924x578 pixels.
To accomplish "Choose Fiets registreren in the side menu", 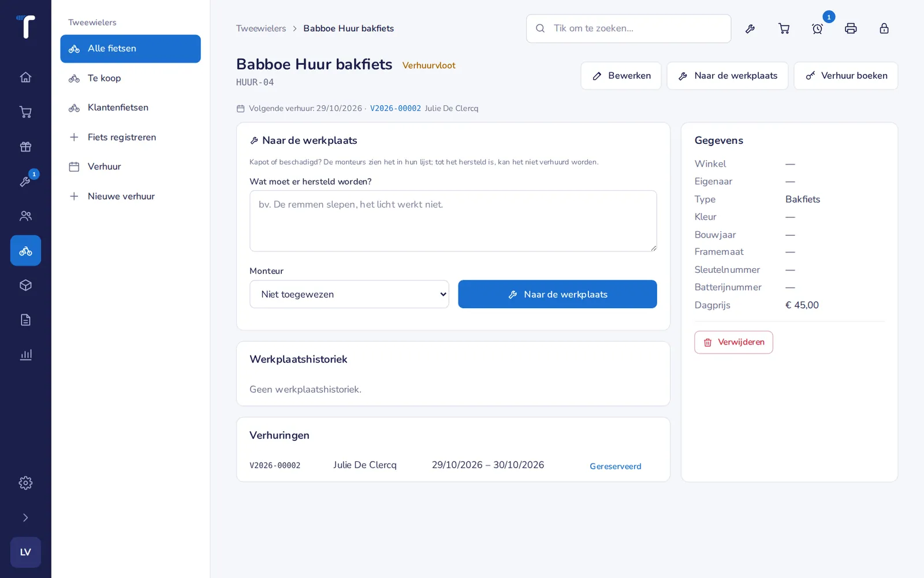I will pos(131,138).
